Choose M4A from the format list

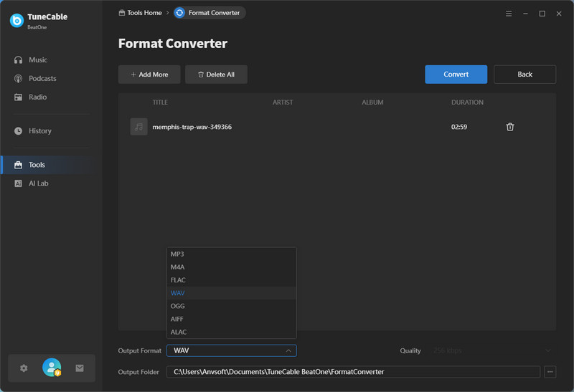coord(231,267)
